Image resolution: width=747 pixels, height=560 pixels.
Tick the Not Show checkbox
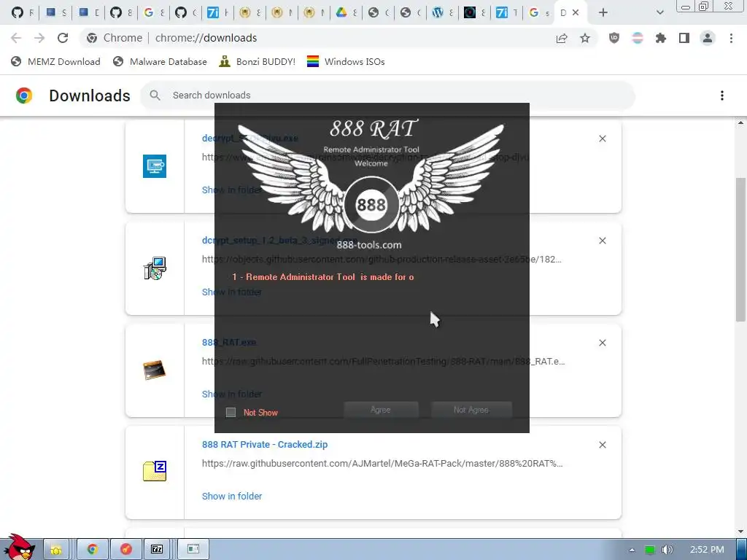pos(231,413)
